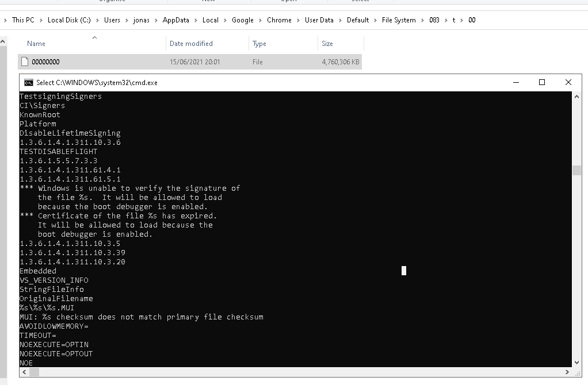Screen dimensions: 588x385
Task: Click the This PC breadcrumb
Action: click(x=23, y=20)
